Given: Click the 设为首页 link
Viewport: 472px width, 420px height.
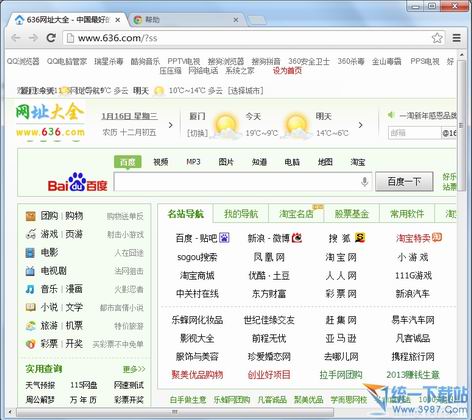Looking at the screenshot, I should pos(287,71).
